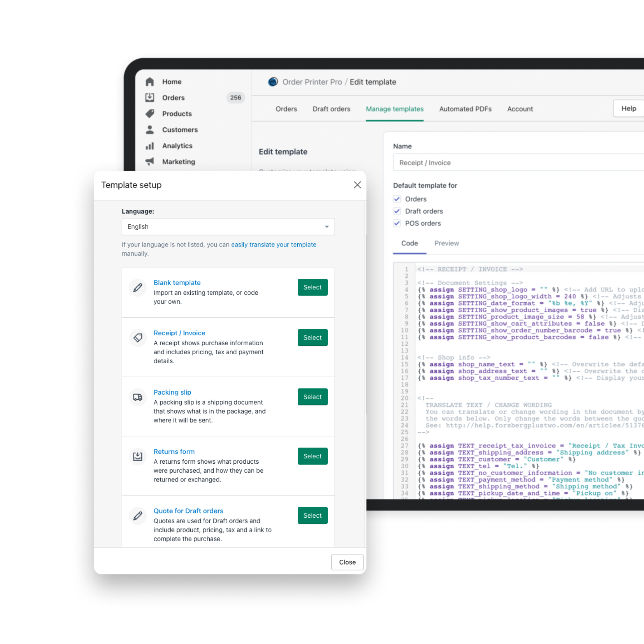Expand the Language dropdown showing English
Screen dimensions: 644x644
(228, 226)
